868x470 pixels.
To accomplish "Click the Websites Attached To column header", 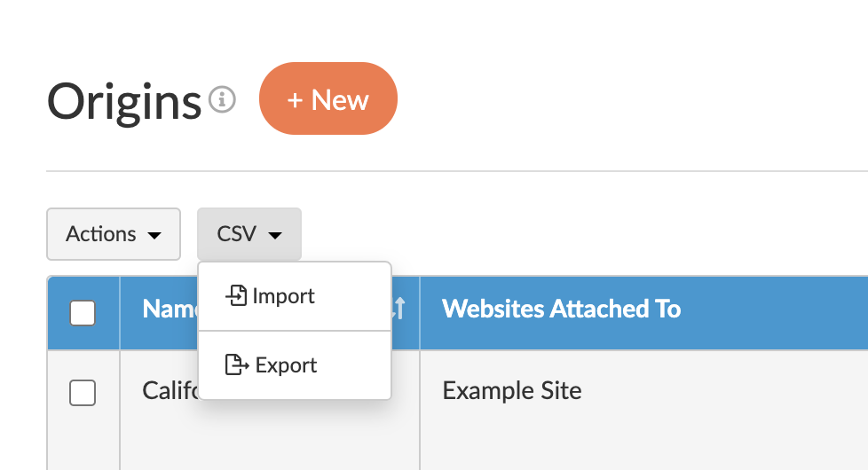I will click(561, 309).
